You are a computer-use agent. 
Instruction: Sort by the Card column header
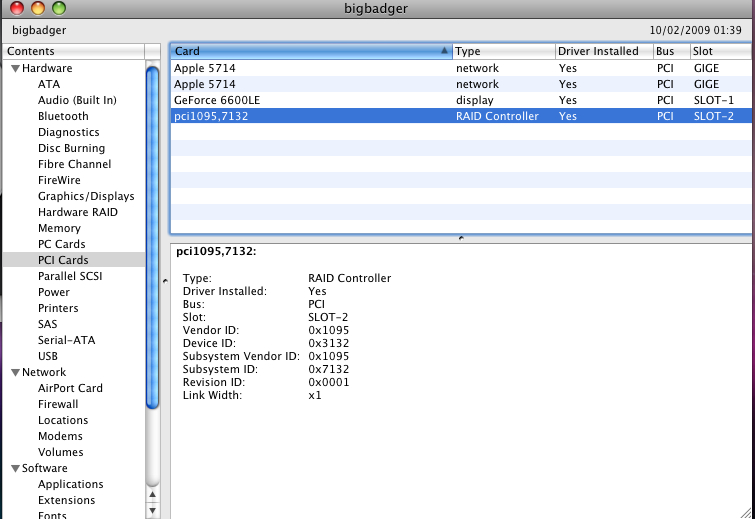click(311, 51)
